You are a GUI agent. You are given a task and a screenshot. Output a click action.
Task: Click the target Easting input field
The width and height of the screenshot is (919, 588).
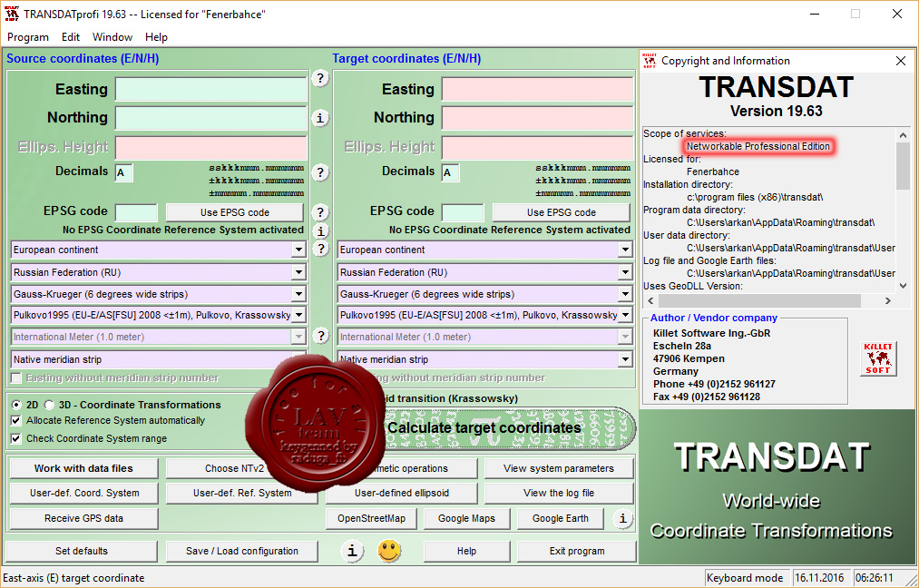537,90
